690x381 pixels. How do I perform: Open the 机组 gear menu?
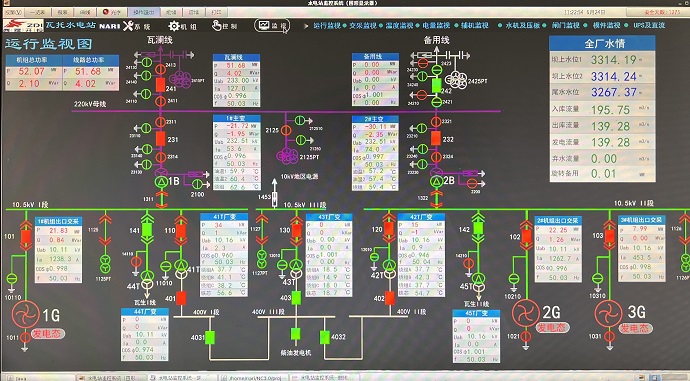tap(183, 26)
